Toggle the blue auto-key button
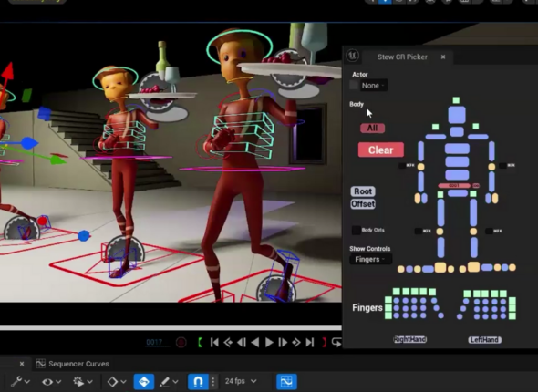This screenshot has height=392, width=538. [x=144, y=382]
